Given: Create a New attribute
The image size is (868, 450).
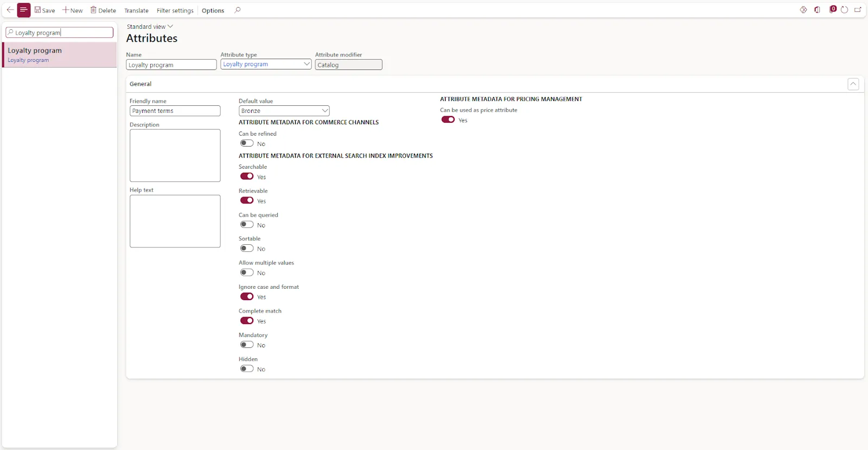Looking at the screenshot, I should point(73,10).
